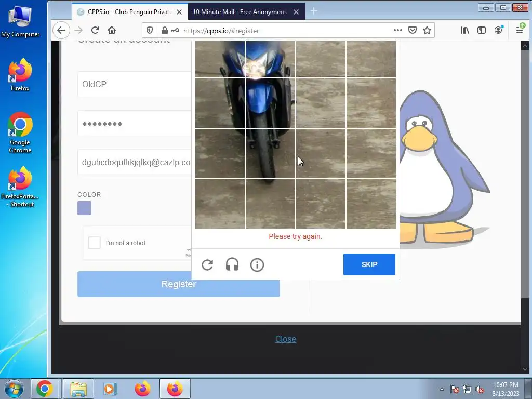Screen dimensions: 532x399
Task: Pick the penguin color swatch
Action: [85, 208]
